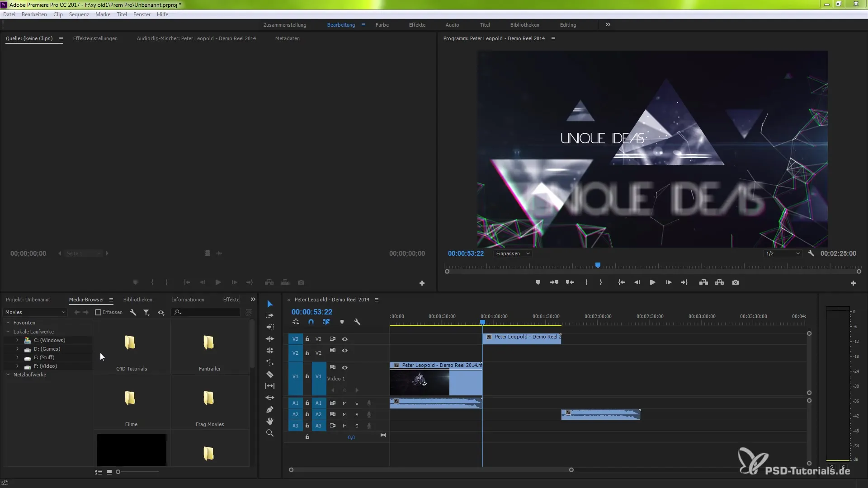Switch to Effekteinstellungen tab

coord(95,38)
